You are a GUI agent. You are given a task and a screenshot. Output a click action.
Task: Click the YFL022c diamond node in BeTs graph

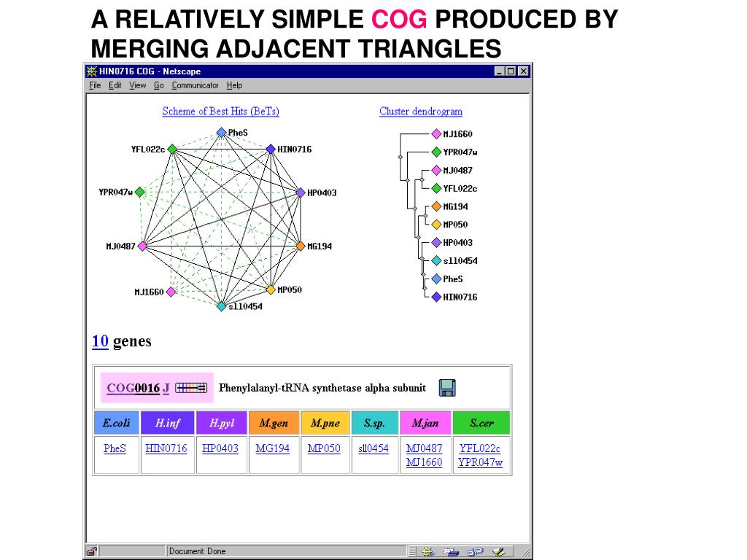click(172, 149)
